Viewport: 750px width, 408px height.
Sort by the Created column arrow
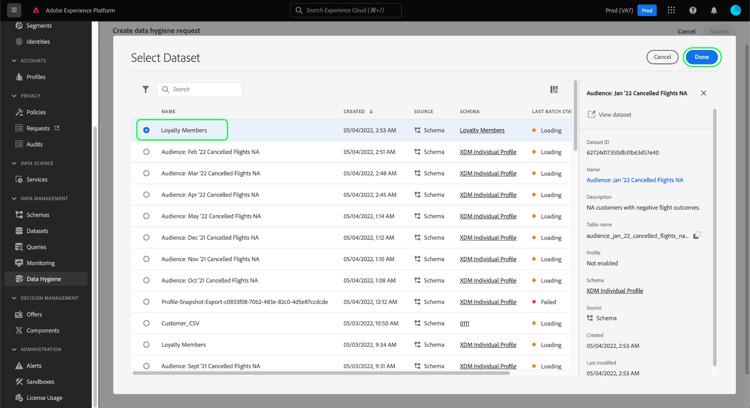(x=371, y=111)
